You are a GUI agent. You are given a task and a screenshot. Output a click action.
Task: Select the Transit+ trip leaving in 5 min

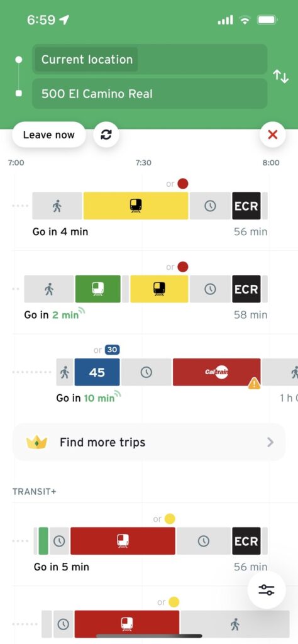click(149, 545)
